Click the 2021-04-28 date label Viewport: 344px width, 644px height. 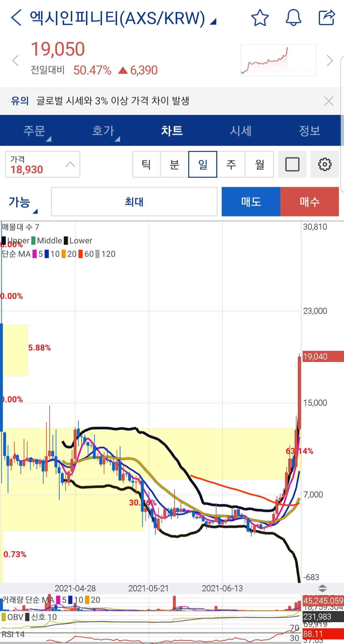point(75,588)
